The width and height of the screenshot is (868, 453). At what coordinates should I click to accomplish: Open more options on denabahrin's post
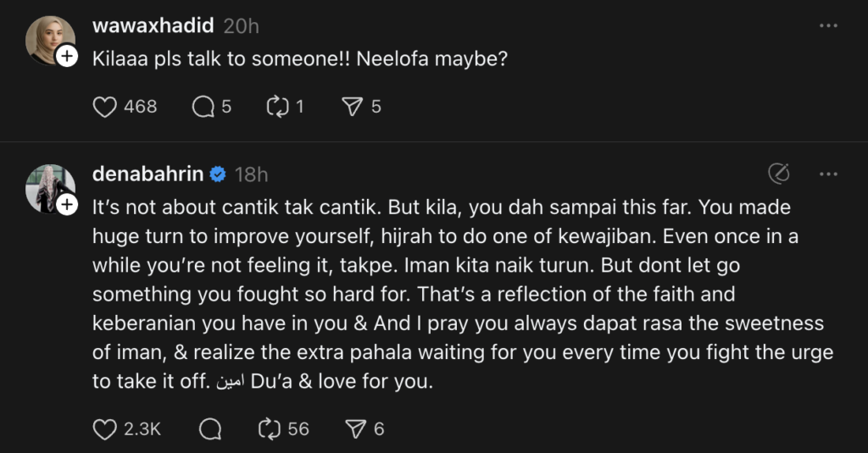(828, 174)
